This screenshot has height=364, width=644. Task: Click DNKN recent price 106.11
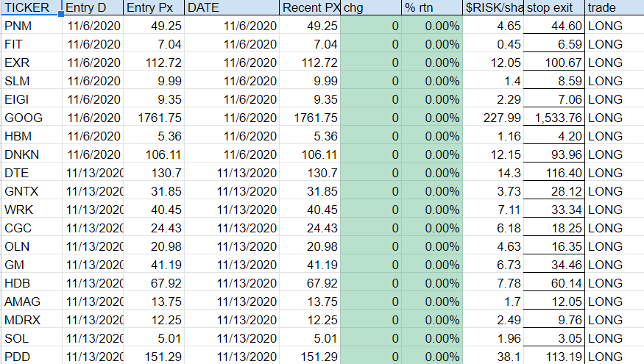(310, 154)
